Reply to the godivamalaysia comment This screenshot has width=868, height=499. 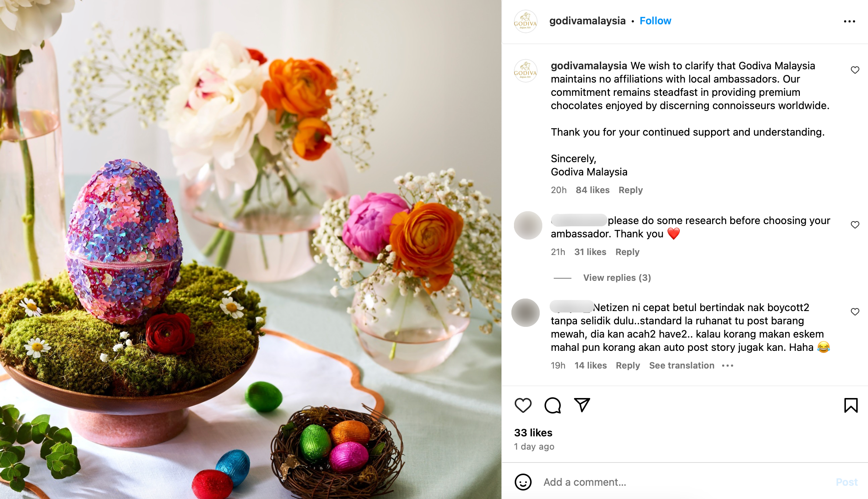[x=630, y=190]
